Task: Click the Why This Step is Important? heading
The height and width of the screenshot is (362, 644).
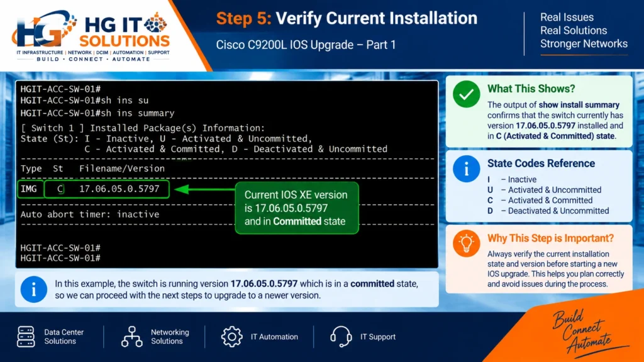Action: click(550, 238)
